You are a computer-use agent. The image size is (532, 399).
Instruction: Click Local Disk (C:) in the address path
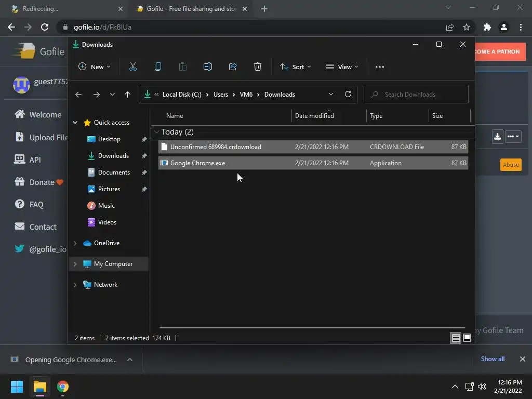coord(182,95)
